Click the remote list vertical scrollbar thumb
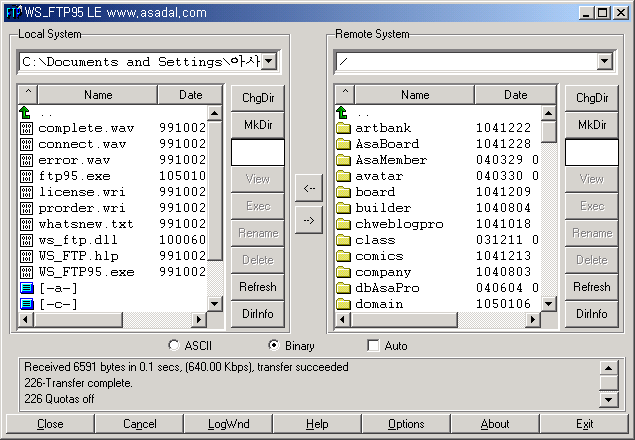Screen dimensions: 635x440 (548, 130)
